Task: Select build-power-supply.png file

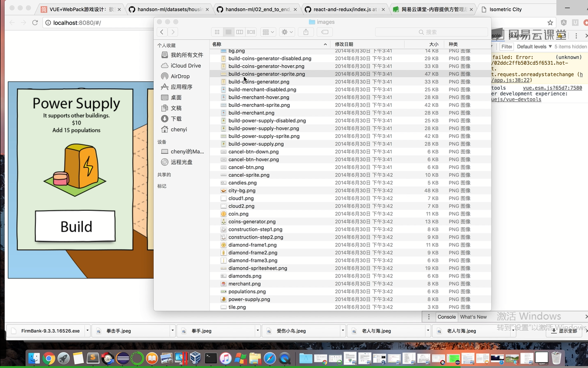Action: [350, 144]
